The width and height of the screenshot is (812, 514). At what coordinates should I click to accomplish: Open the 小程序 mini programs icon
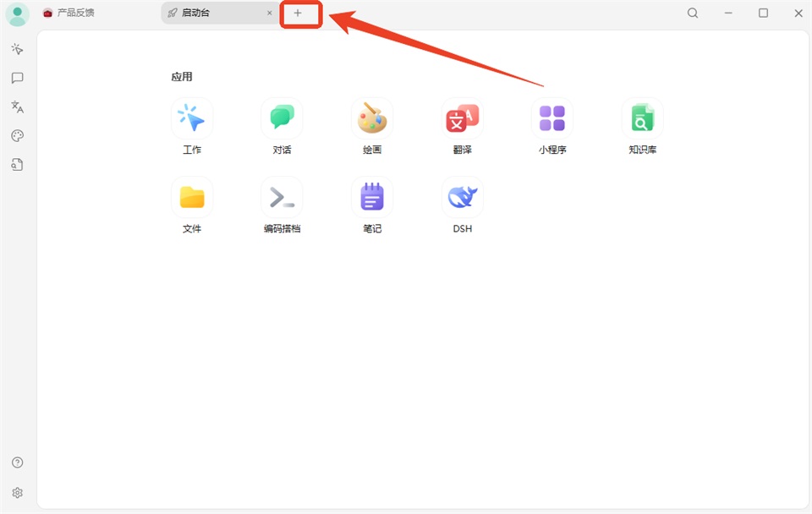(x=552, y=118)
